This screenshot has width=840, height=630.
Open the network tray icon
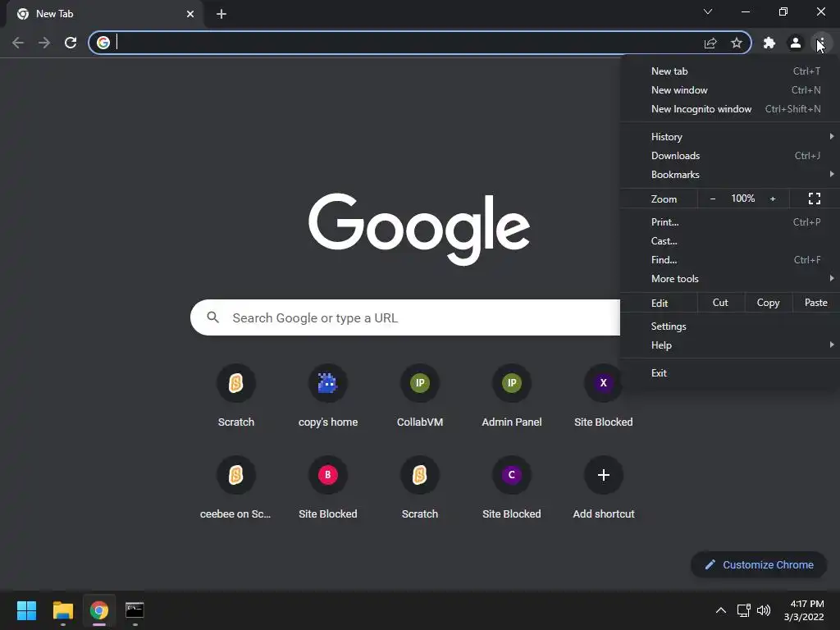click(743, 610)
